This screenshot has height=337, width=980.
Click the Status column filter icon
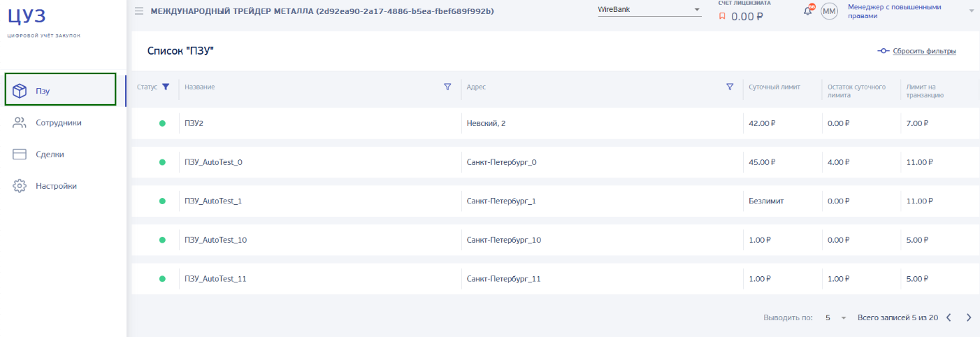pyautogui.click(x=166, y=87)
